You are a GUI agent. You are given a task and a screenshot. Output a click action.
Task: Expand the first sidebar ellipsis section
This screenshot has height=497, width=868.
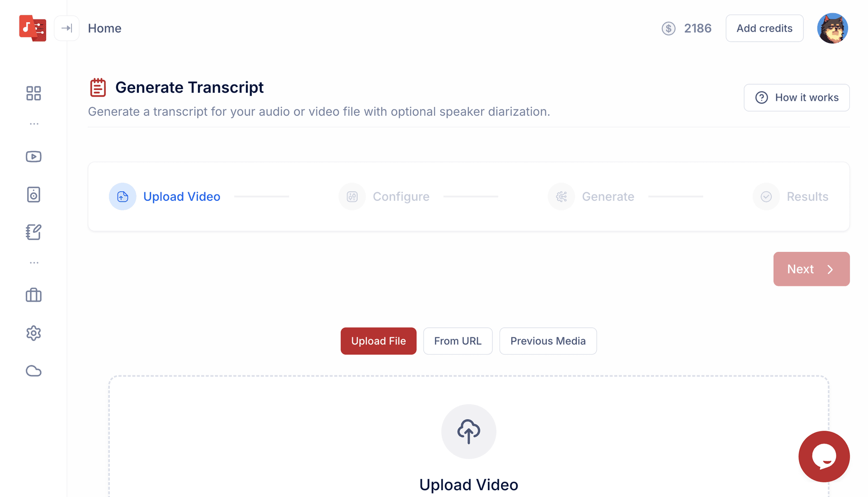[x=34, y=123]
